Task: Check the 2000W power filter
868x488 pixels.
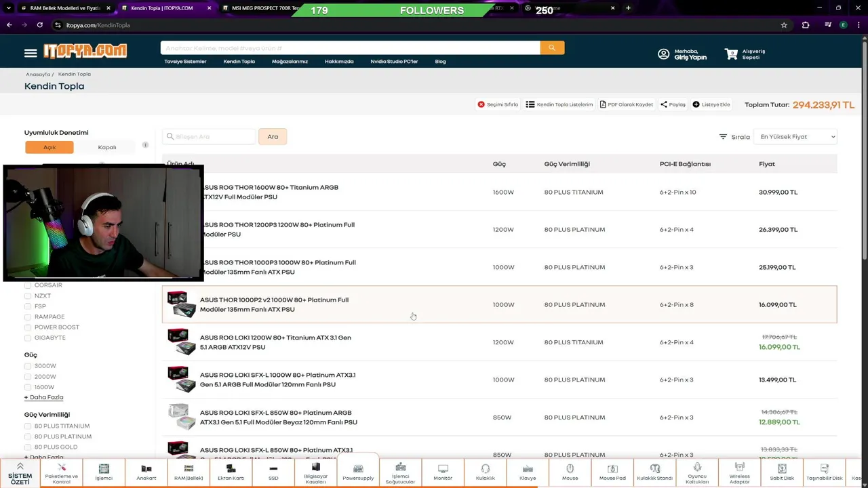Action: click(28, 377)
